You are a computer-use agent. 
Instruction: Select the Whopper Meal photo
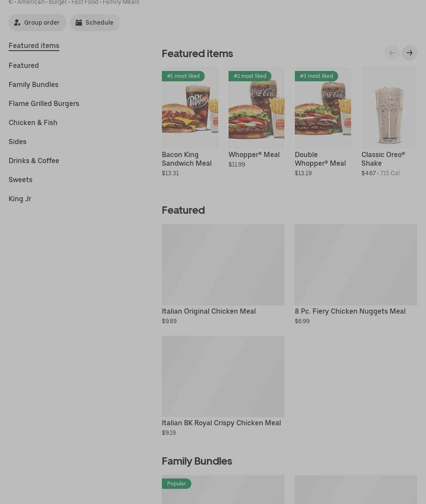(256, 108)
